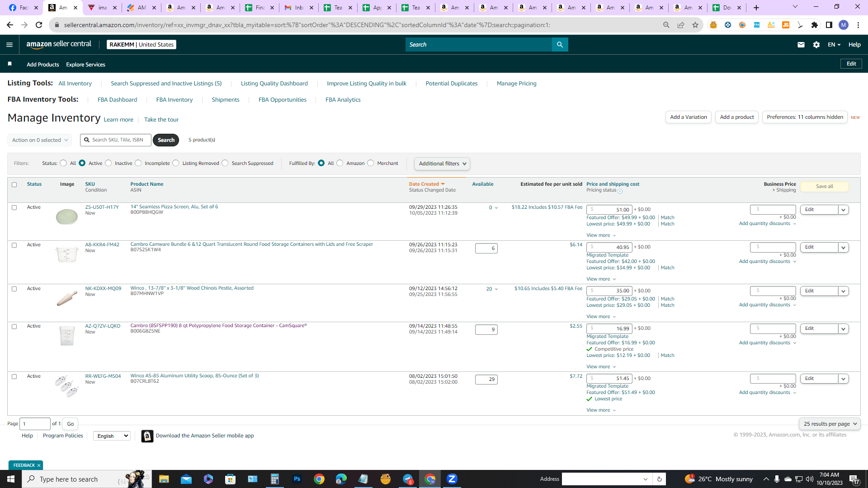This screenshot has width=868, height=488.
Task: Open the 25 results per page dropdown
Action: (830, 424)
